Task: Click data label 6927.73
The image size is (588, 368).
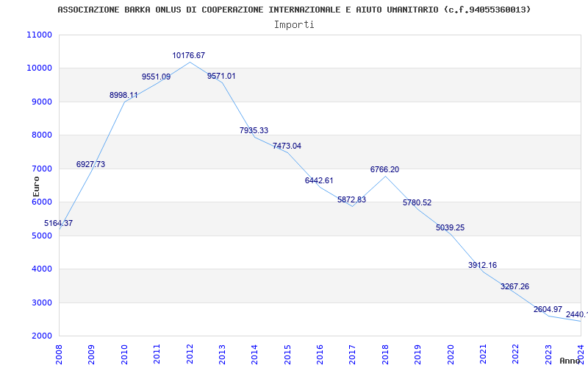Action: point(90,164)
